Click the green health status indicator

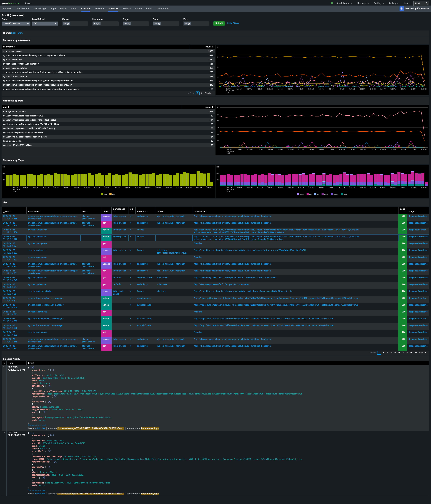pos(332,3)
